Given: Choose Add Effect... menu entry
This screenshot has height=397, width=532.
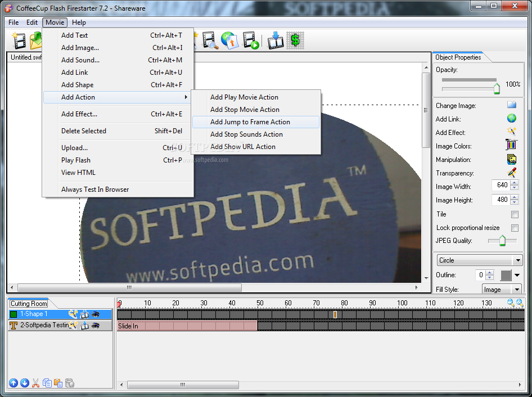Looking at the screenshot, I should coord(119,114).
